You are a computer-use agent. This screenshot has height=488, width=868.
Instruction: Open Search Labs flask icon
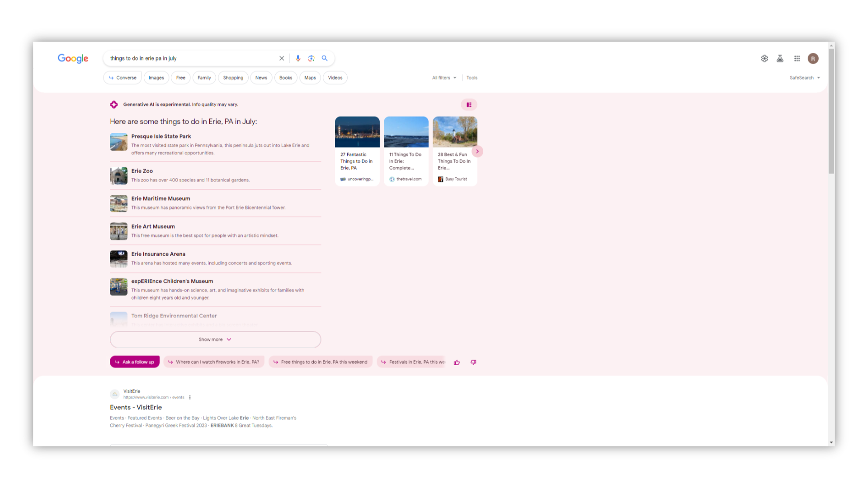tap(780, 59)
